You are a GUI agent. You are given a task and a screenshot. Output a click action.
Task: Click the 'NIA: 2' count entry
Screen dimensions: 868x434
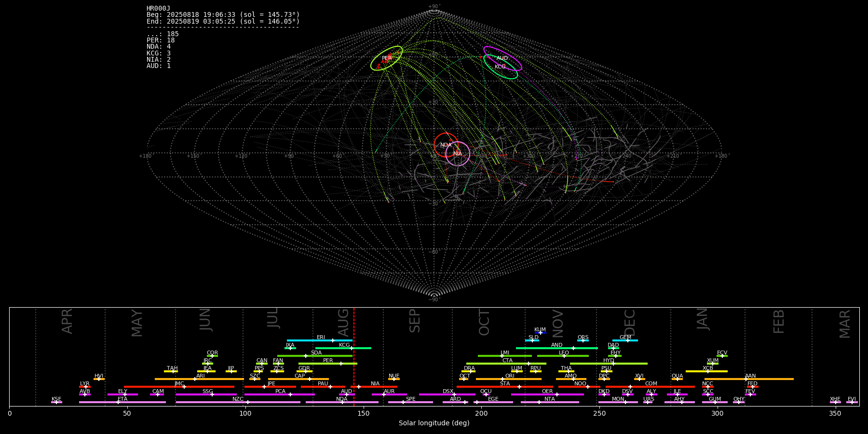click(x=159, y=60)
